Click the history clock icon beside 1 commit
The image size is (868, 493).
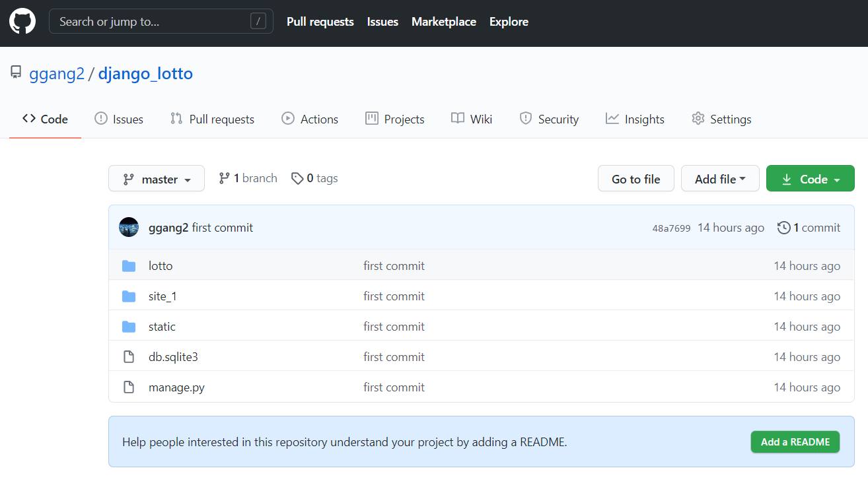pyautogui.click(x=784, y=228)
